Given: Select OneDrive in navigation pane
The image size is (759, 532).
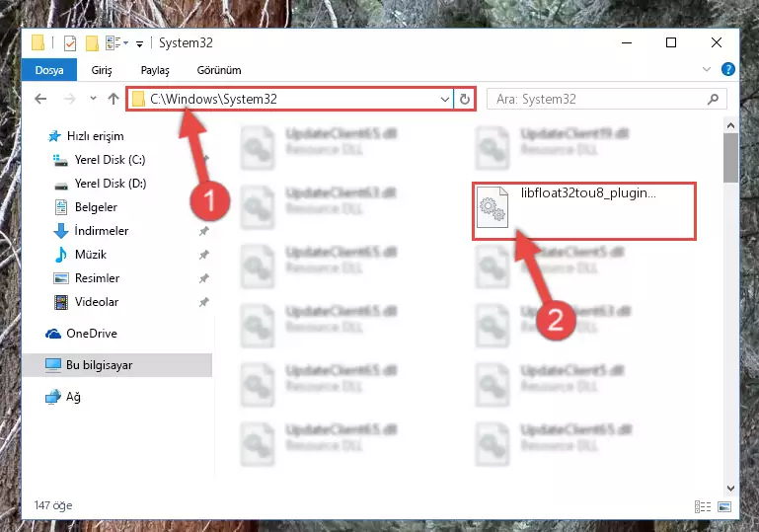Looking at the screenshot, I should click(92, 334).
